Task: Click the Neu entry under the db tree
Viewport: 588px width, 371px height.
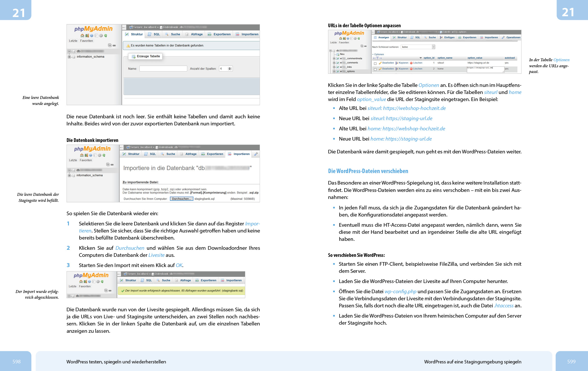Action: tap(342, 54)
